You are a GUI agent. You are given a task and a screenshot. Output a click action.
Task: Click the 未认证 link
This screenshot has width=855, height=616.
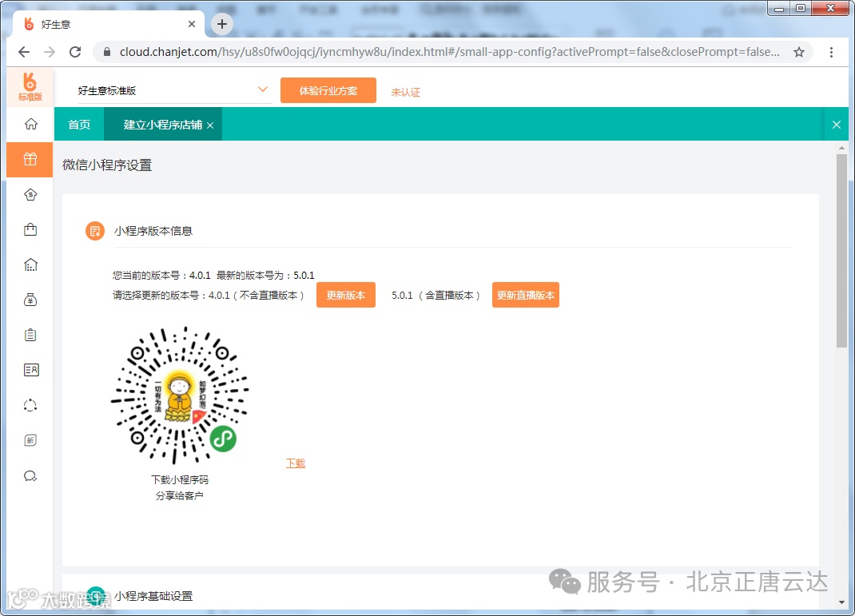(x=406, y=92)
